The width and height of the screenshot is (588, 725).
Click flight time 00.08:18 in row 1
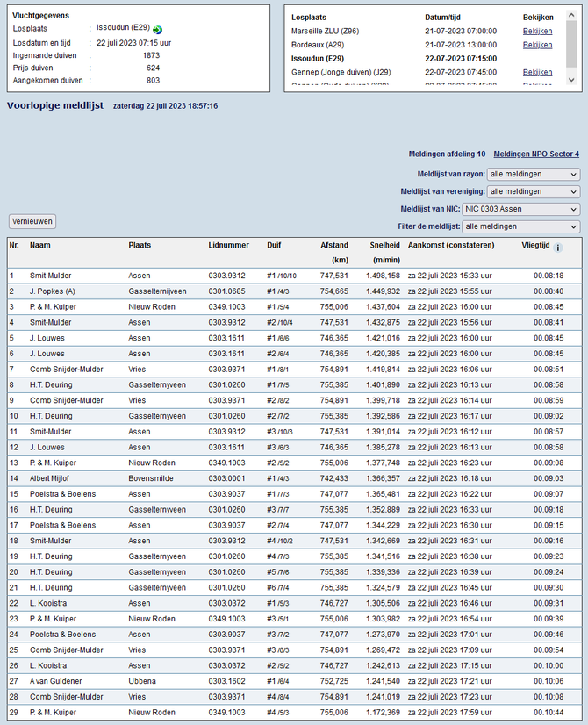click(549, 276)
